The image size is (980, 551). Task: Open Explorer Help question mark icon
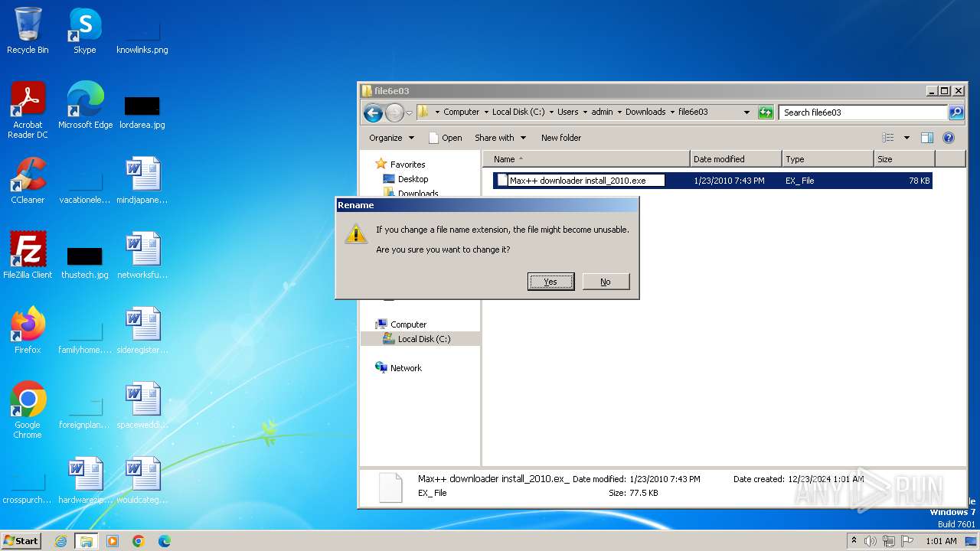point(949,138)
